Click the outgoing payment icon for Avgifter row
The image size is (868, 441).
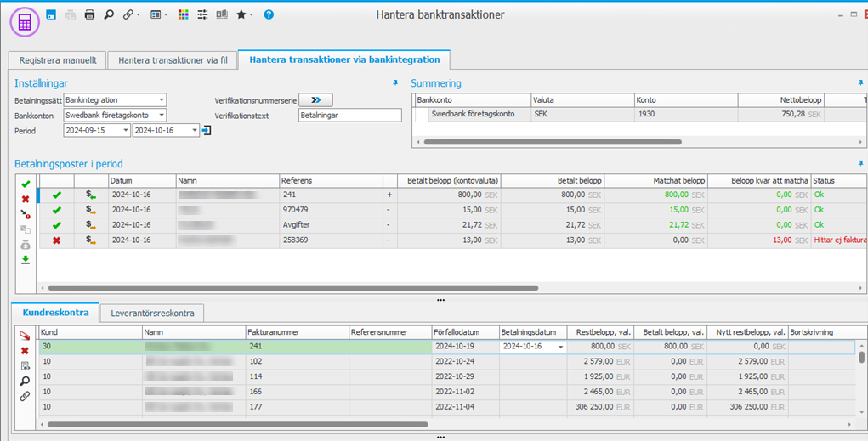91,225
